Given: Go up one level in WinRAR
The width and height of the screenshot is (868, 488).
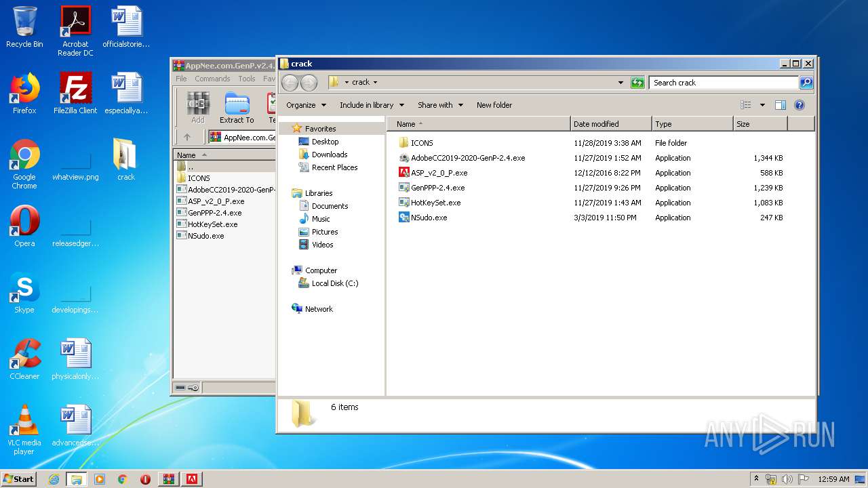Looking at the screenshot, I should tap(187, 137).
